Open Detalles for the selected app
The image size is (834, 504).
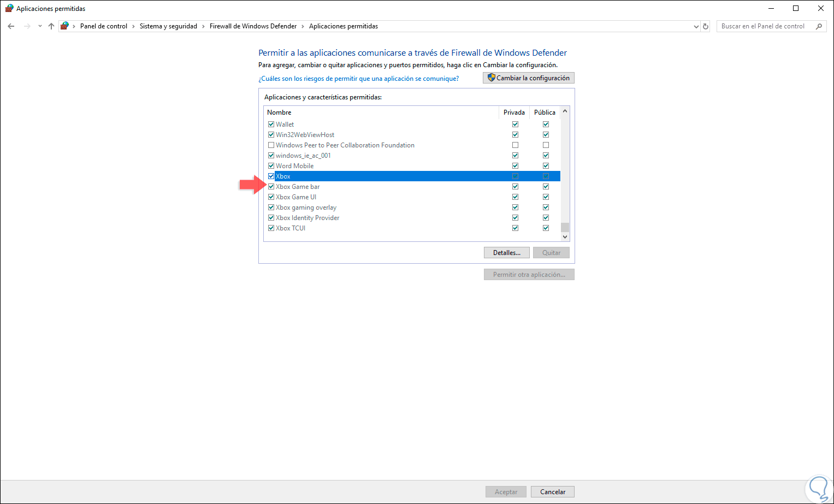506,253
